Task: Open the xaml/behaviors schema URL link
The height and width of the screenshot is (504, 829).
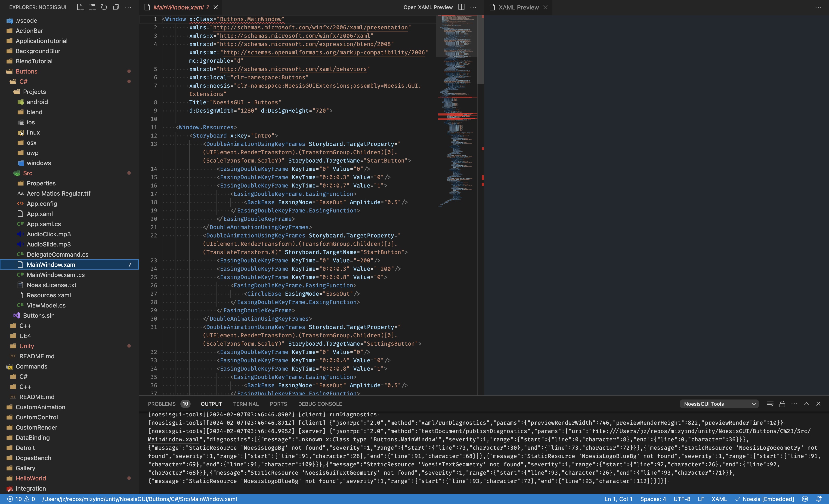Action: tap(293, 69)
